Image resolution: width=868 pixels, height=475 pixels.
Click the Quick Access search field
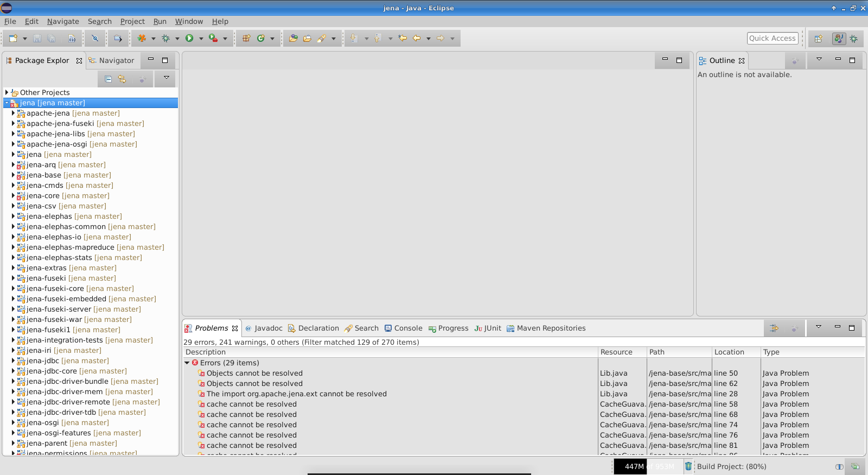coord(772,38)
